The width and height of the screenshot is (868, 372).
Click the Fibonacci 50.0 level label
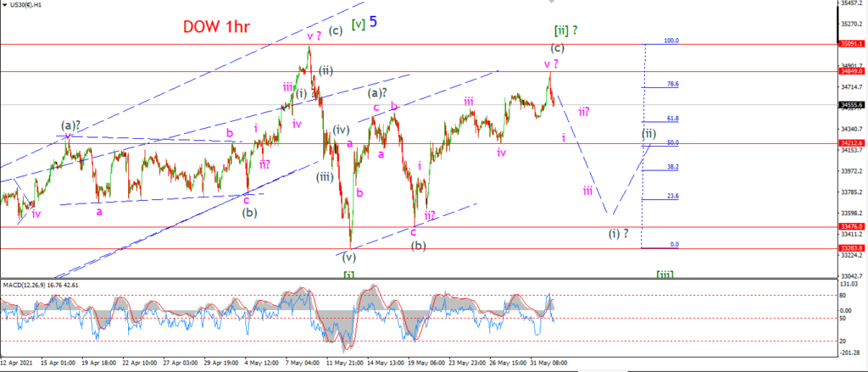[x=673, y=142]
